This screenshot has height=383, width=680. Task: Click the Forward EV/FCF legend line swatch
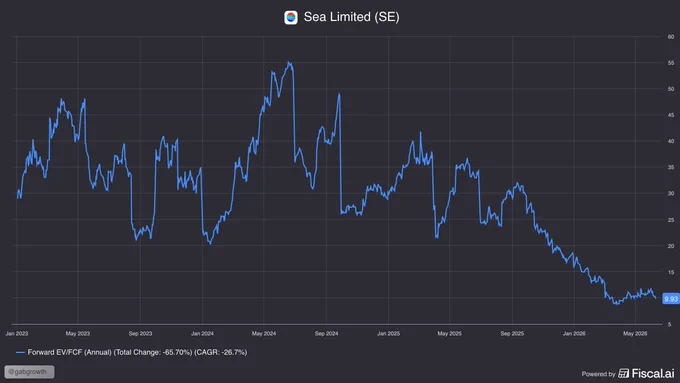point(20,352)
